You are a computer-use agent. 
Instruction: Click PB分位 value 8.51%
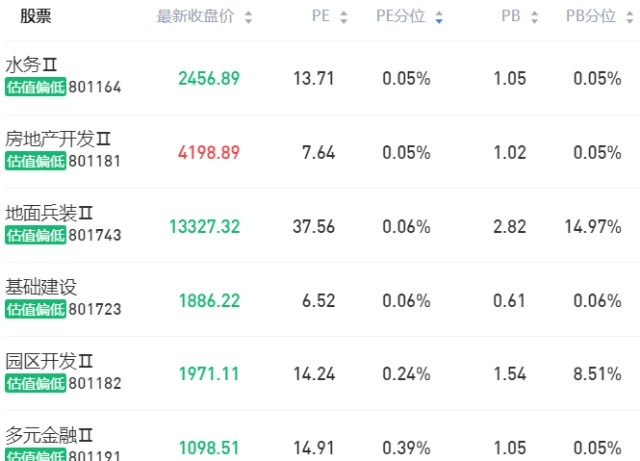pos(598,374)
